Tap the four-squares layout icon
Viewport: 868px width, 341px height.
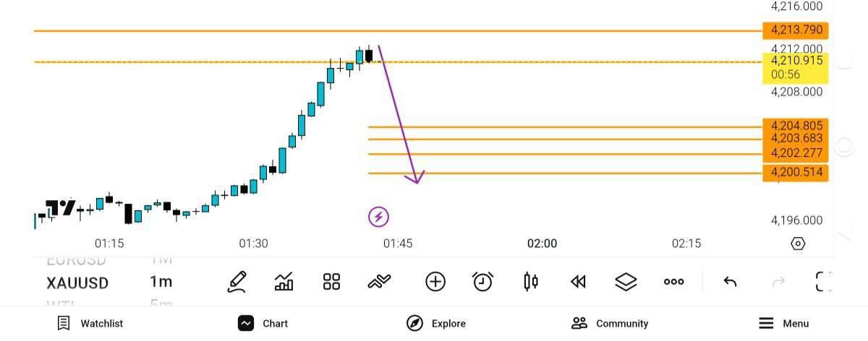coord(331,282)
